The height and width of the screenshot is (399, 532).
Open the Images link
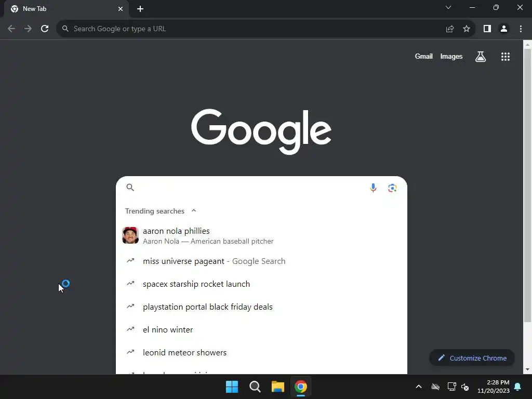(x=451, y=56)
